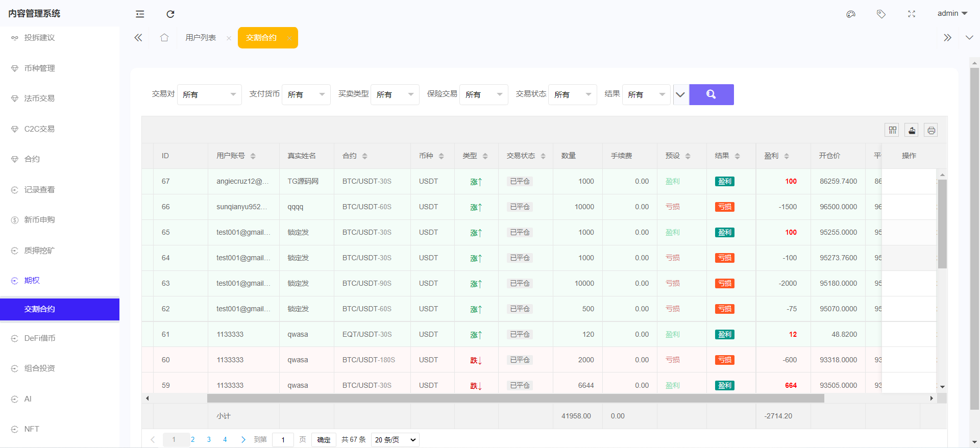
Task: Click the export table icon
Action: [912, 130]
